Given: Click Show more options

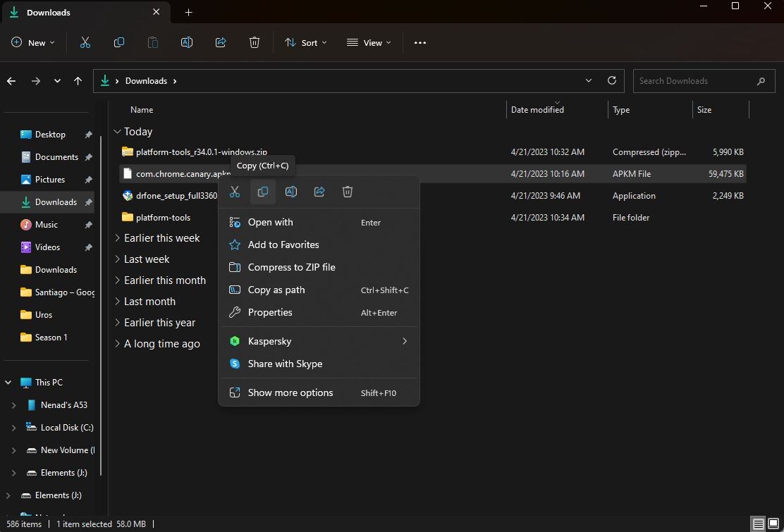Looking at the screenshot, I should (290, 392).
